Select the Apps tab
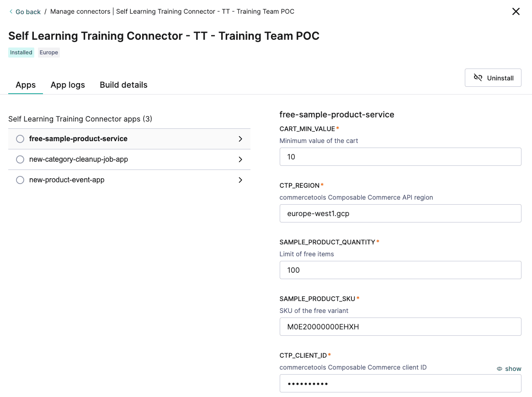Screen dimensions: 532x397 [x=26, y=85]
